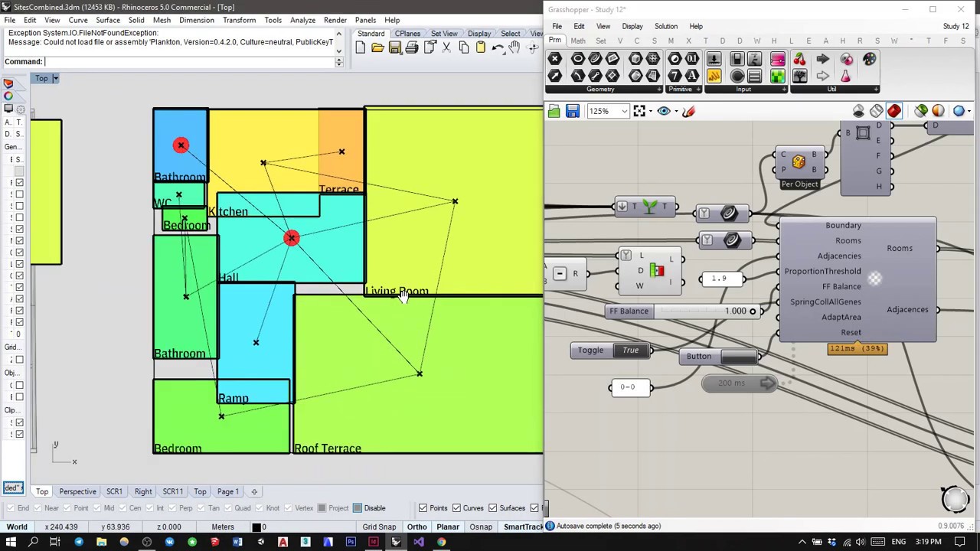
Task: Click the Copy icon in Rhino toolbar
Action: tap(463, 47)
